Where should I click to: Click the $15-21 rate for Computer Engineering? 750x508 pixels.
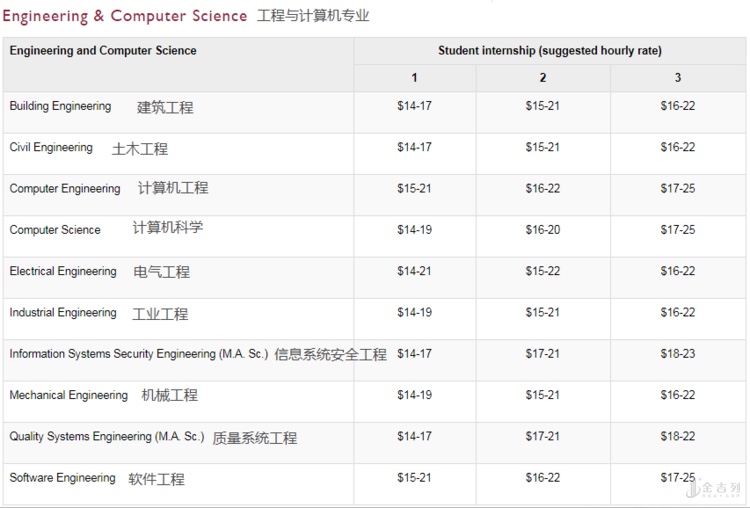(x=414, y=189)
